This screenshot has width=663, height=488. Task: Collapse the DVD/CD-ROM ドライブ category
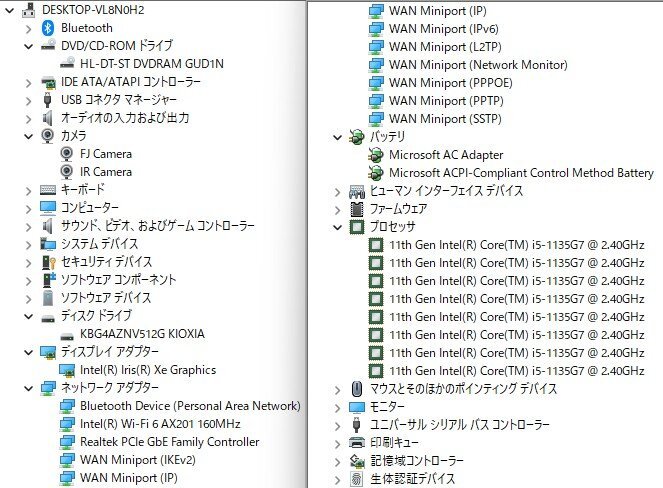[28, 46]
